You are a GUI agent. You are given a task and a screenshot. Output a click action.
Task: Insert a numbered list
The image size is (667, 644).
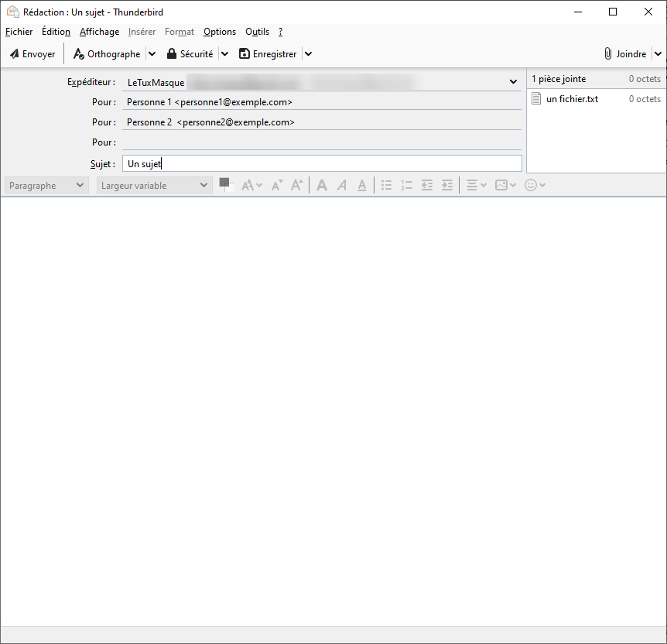tap(406, 186)
